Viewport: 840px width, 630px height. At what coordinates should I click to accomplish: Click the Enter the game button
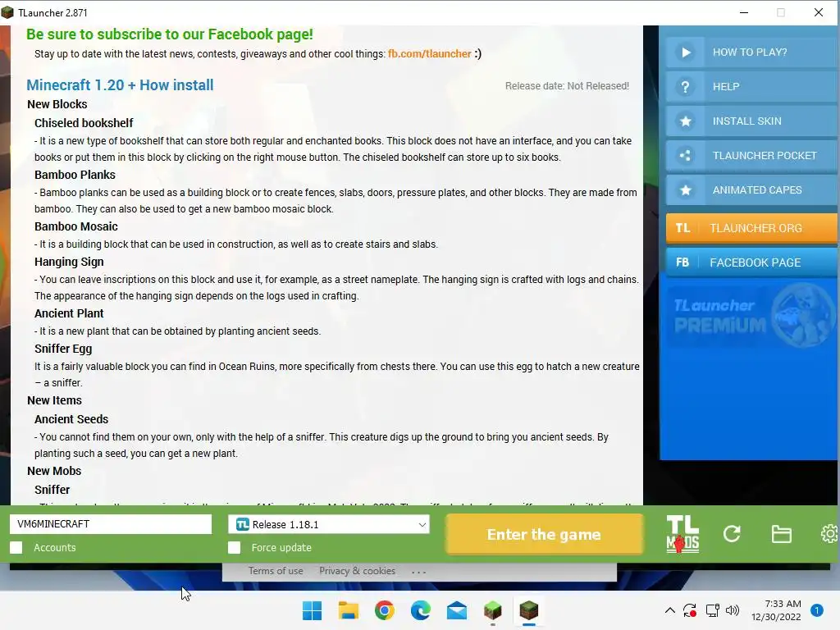(544, 534)
